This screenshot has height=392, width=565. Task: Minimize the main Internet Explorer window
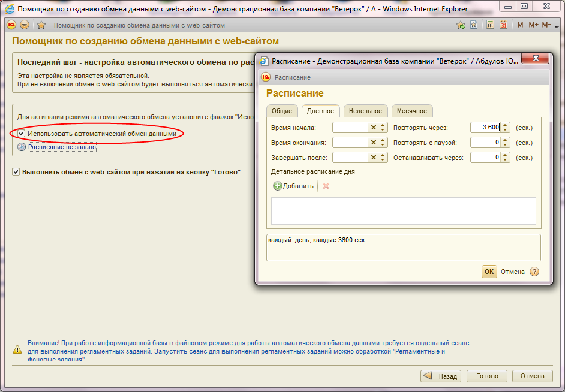pyautogui.click(x=508, y=6)
